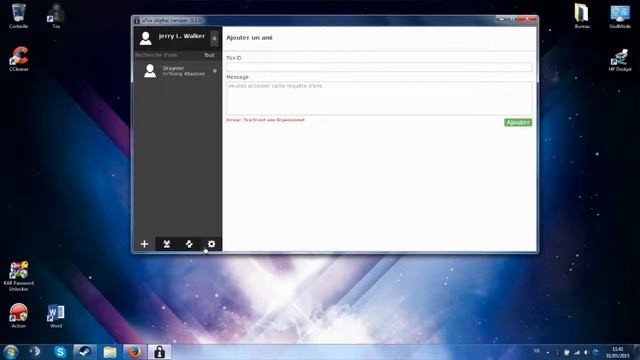Screen dimensions: 640x360
Task: Click Jerry L. Walker's profile avatar
Action: click(146, 38)
